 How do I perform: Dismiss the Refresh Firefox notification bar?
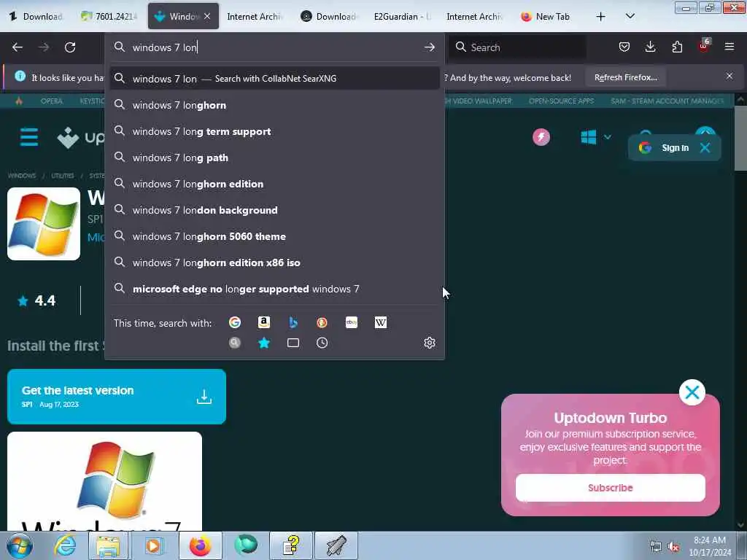[x=729, y=76]
